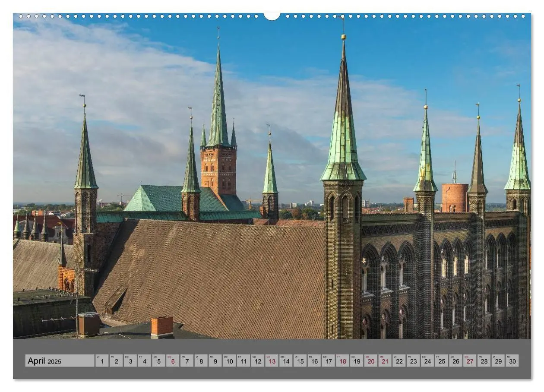Select the red Sunday date 13

pos(272,361)
